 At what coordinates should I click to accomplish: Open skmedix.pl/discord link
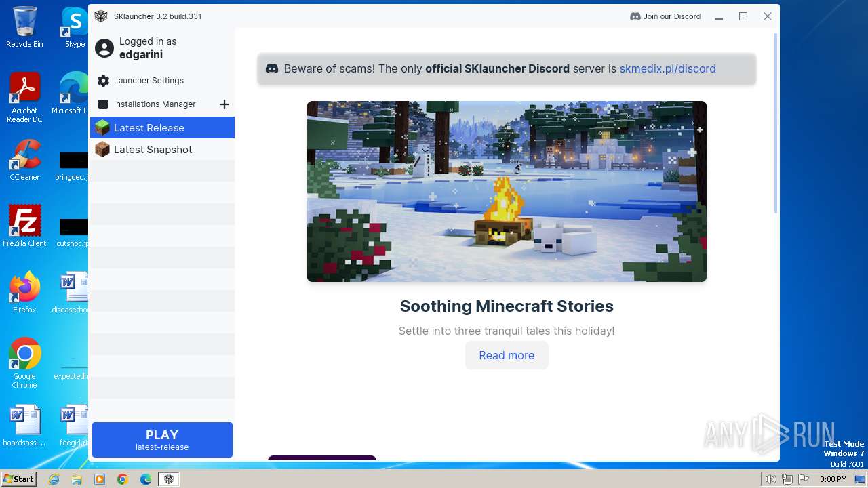[x=667, y=68]
